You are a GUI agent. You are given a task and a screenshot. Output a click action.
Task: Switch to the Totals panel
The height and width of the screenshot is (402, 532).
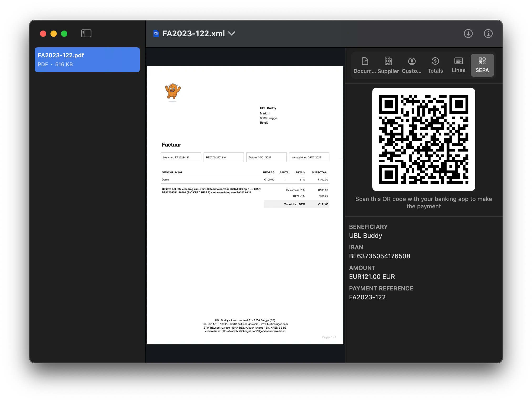click(x=435, y=65)
